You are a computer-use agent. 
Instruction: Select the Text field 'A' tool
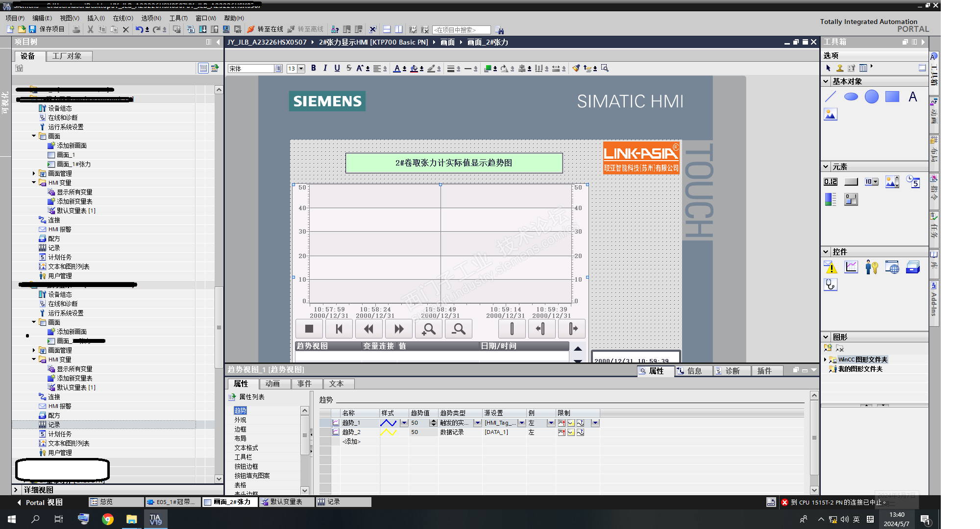point(912,96)
